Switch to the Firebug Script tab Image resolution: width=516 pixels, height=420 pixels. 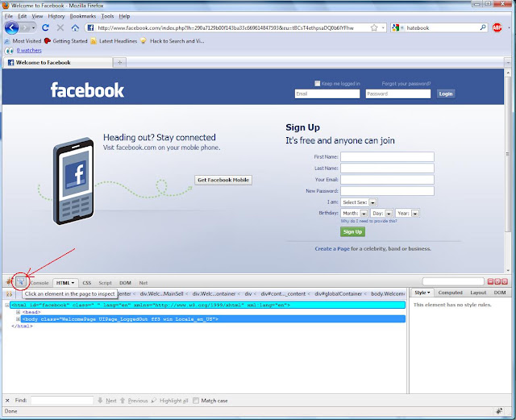tap(105, 282)
